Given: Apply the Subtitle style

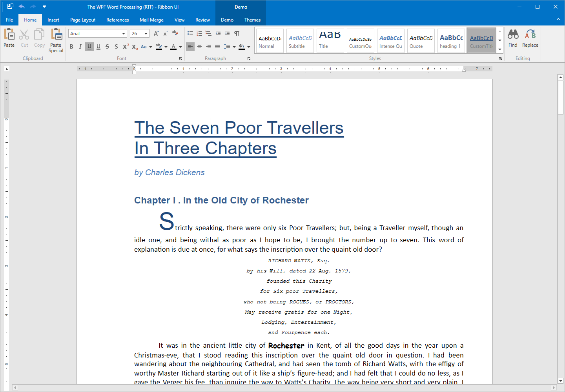Looking at the screenshot, I should 299,40.
